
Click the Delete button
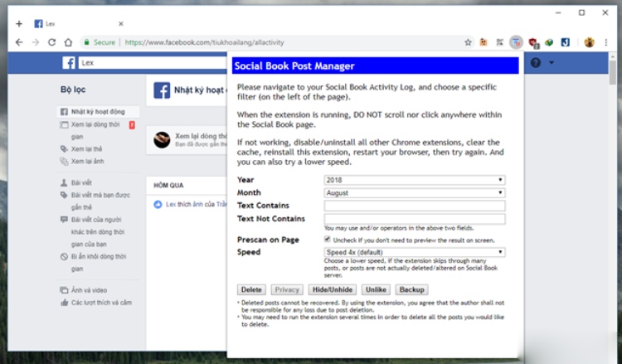251,290
